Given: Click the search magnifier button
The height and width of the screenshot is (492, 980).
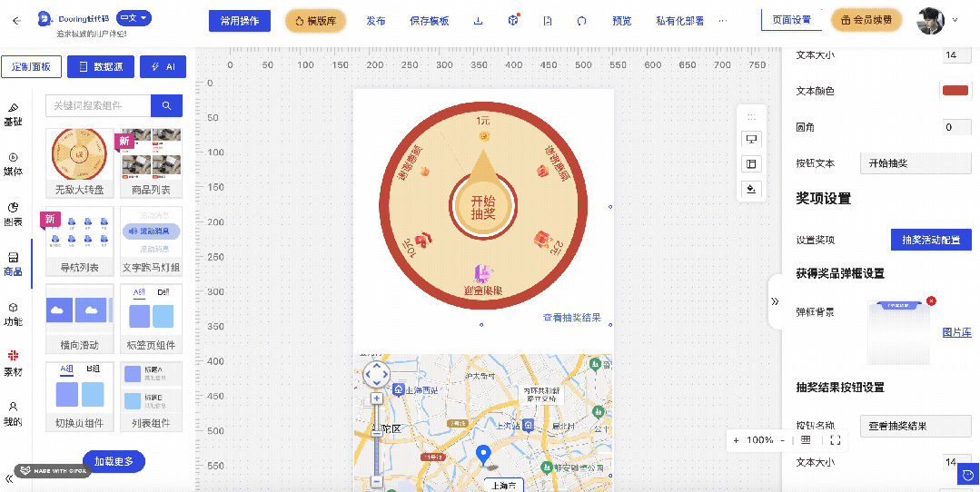Looking at the screenshot, I should click(167, 105).
